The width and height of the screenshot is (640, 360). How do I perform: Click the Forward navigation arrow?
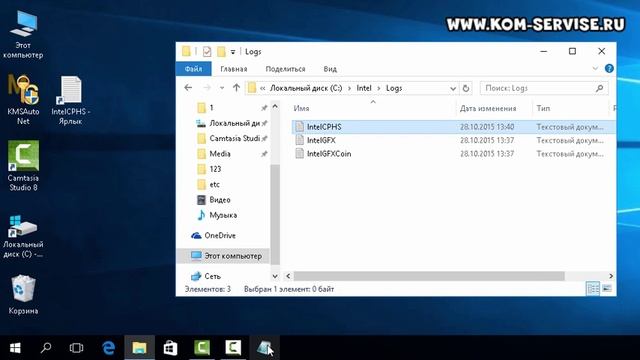[x=207, y=88]
